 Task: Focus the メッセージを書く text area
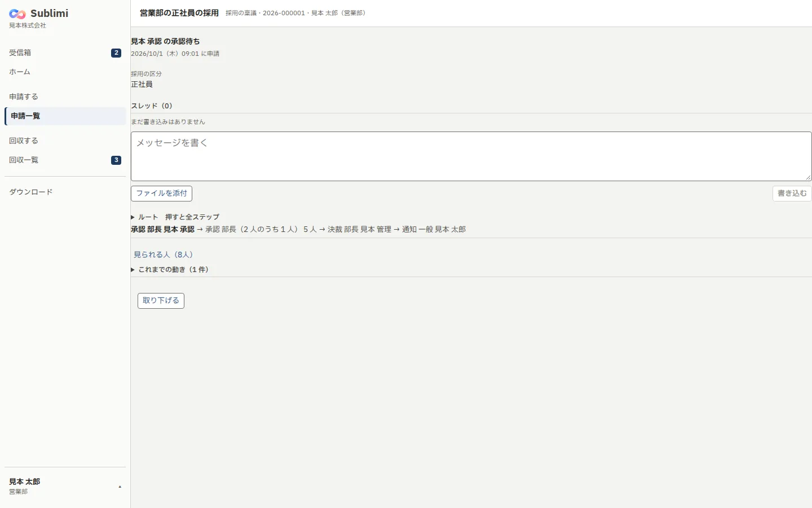(471, 156)
